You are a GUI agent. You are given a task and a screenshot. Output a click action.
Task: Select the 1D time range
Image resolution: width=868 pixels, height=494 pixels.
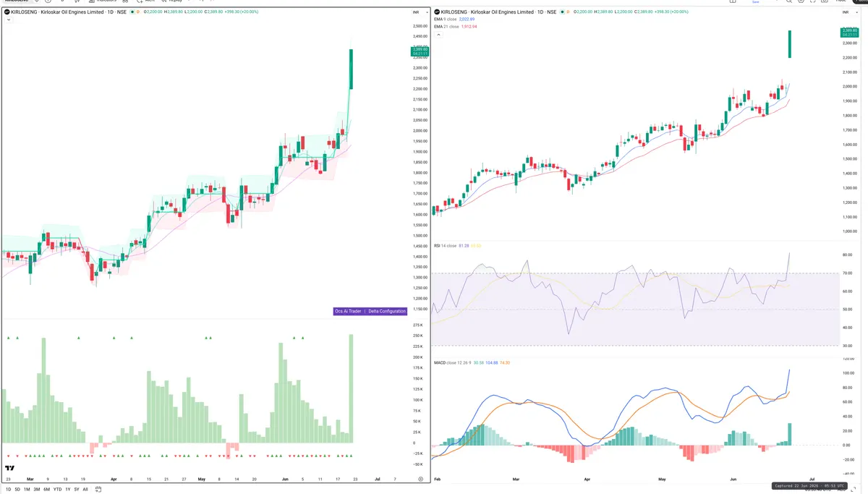coord(9,489)
